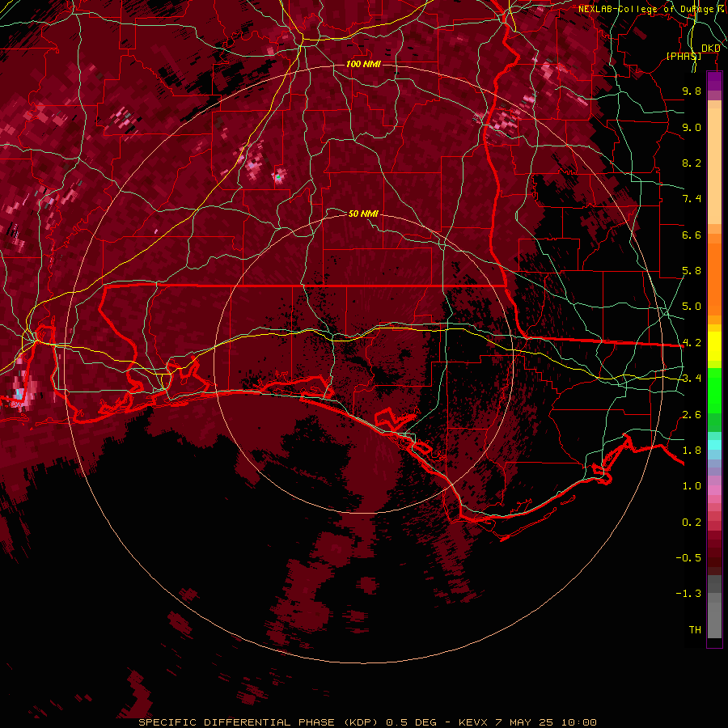Viewport: 728px width, 728px height.
Task: Pick the bright yellow band of the color bar
Action: pos(714,346)
